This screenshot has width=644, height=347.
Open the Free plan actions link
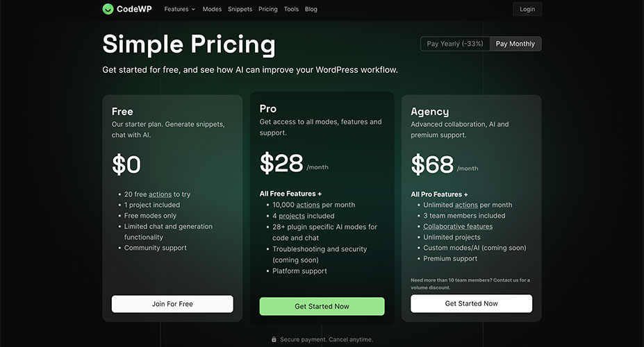[160, 194]
